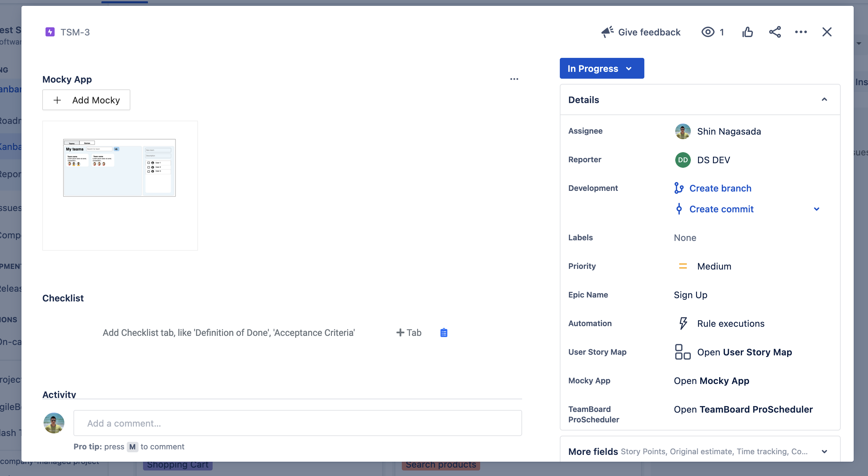This screenshot has width=868, height=476.
Task: Click the Add a comment field
Action: coord(297,423)
